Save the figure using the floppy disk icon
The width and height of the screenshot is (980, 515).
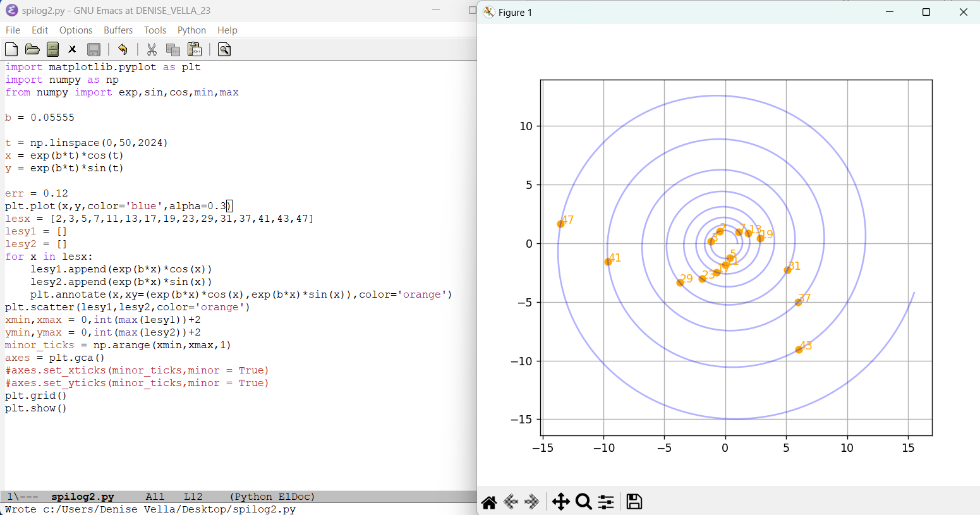click(634, 502)
